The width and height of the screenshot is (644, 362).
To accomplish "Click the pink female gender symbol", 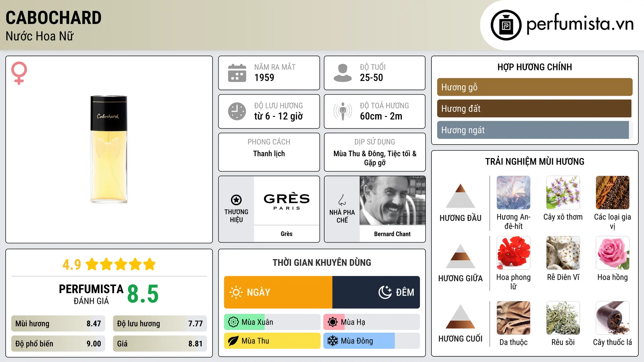I will point(19,73).
